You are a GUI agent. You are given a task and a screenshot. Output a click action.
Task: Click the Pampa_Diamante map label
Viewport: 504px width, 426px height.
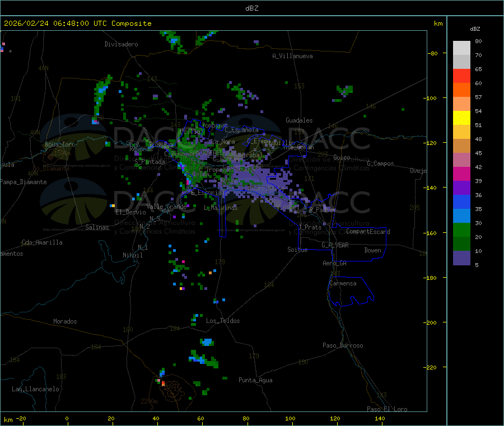coord(24,182)
